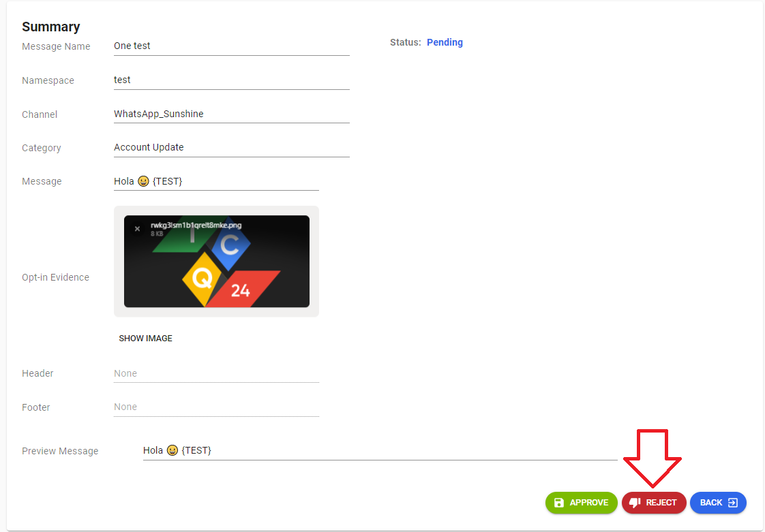This screenshot has width=765, height=532.
Task: Click the rwkg3lsm1b1qrelt8mke.png file name
Action: (196, 225)
